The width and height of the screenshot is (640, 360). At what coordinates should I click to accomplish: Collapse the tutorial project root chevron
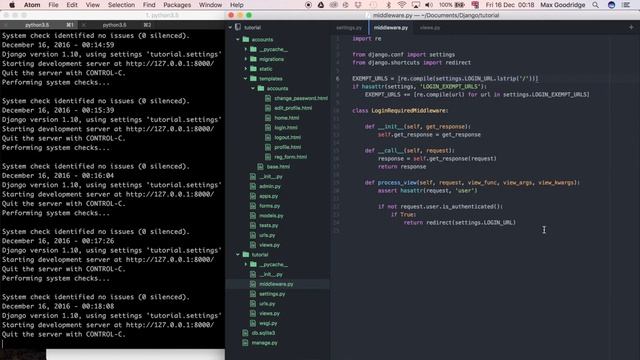230,27
